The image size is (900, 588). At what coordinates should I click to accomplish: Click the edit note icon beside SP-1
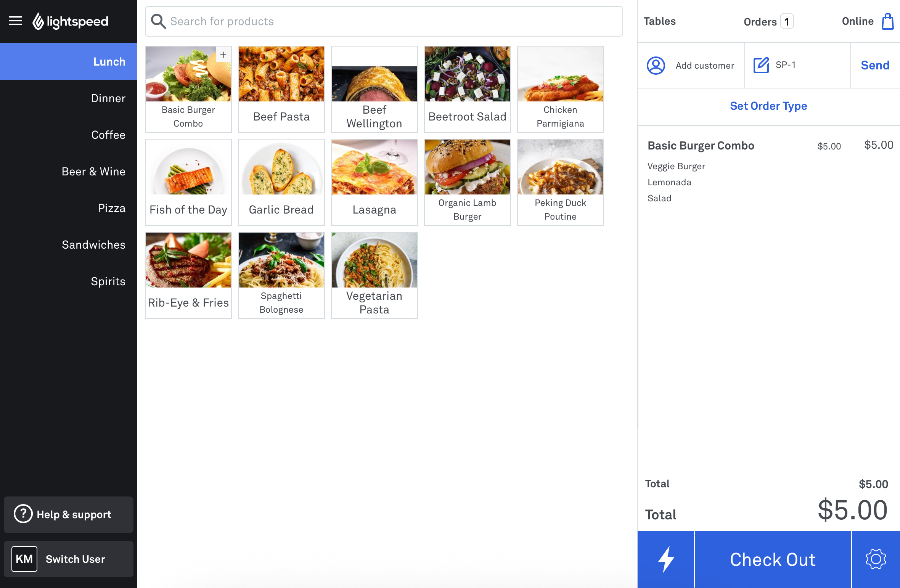pyautogui.click(x=761, y=65)
